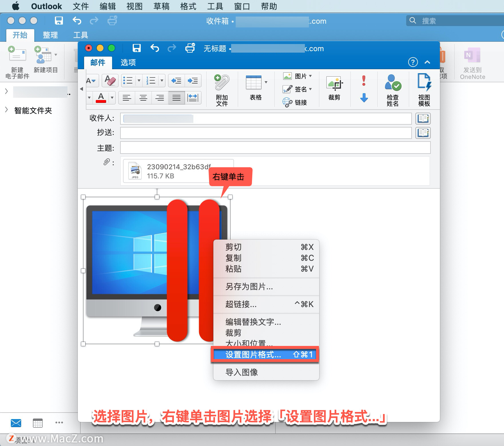Open Mail view at sidebar bottom
Image resolution: width=504 pixels, height=446 pixels.
(x=16, y=423)
